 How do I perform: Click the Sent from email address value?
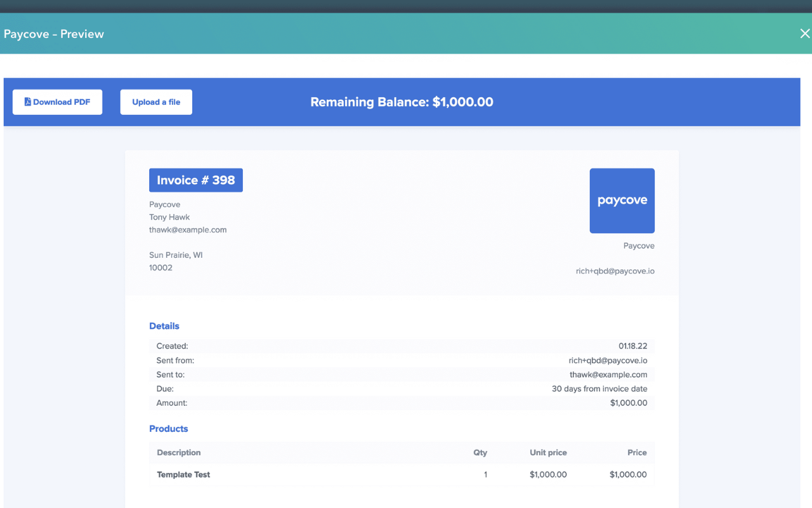[608, 361]
